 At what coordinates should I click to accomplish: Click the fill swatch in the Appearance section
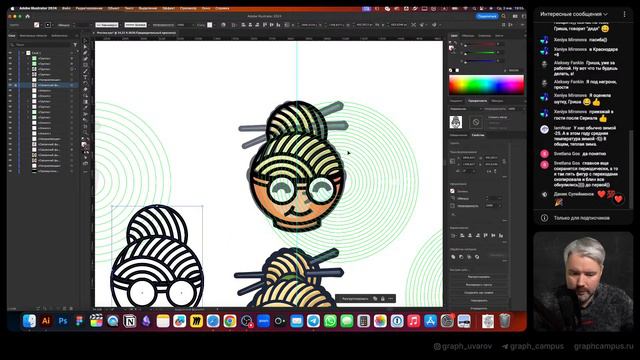(452, 191)
